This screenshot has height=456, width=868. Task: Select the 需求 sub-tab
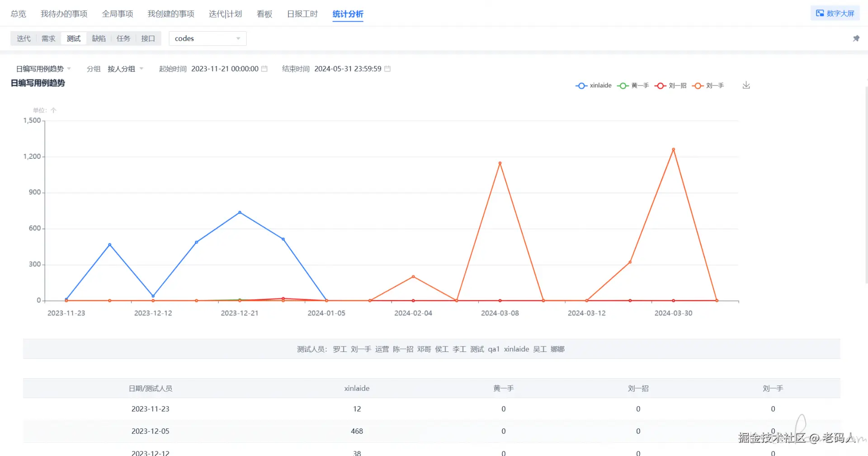tap(48, 38)
